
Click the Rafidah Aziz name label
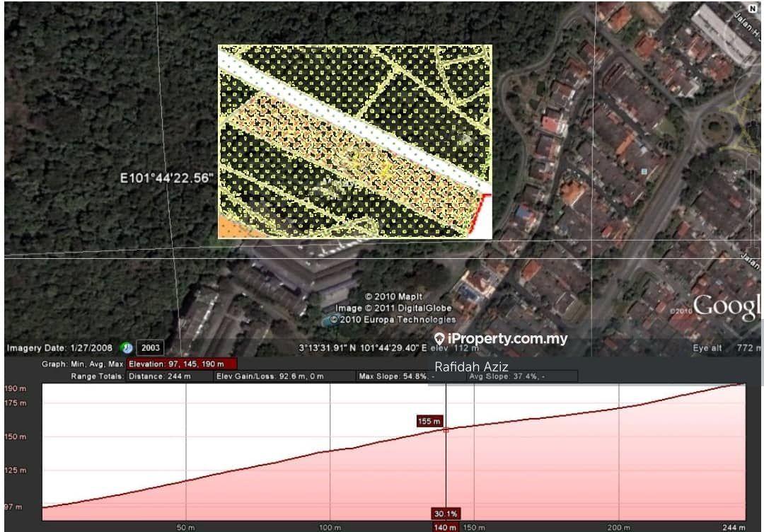(x=471, y=366)
